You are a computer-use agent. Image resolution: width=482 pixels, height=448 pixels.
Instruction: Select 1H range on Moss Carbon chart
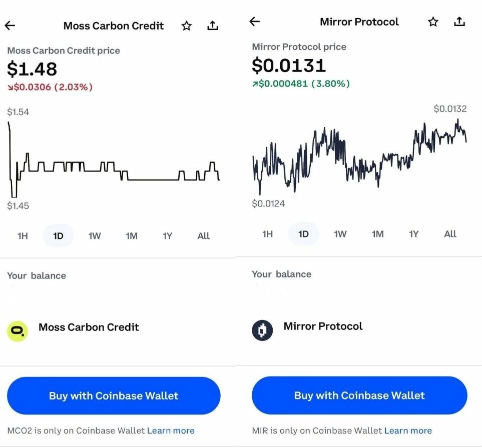pos(23,236)
